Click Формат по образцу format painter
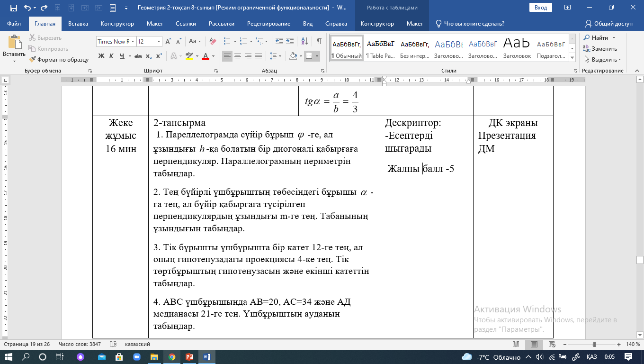 [59, 60]
